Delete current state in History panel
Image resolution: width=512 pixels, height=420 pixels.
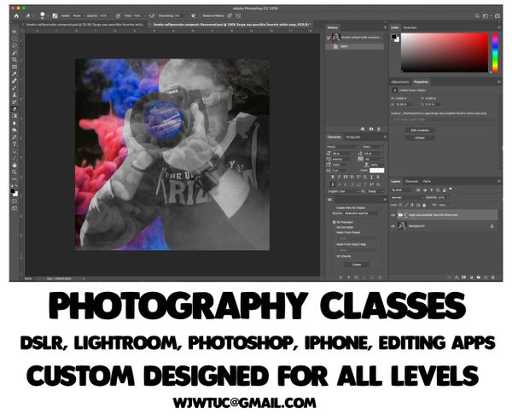379,129
